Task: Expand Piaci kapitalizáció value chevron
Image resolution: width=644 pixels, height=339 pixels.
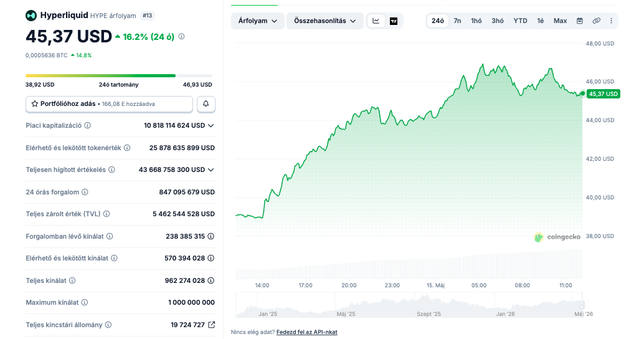Action: tap(211, 125)
